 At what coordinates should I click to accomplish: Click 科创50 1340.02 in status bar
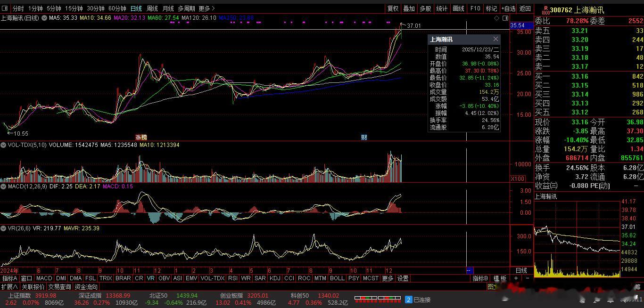coord(315,296)
